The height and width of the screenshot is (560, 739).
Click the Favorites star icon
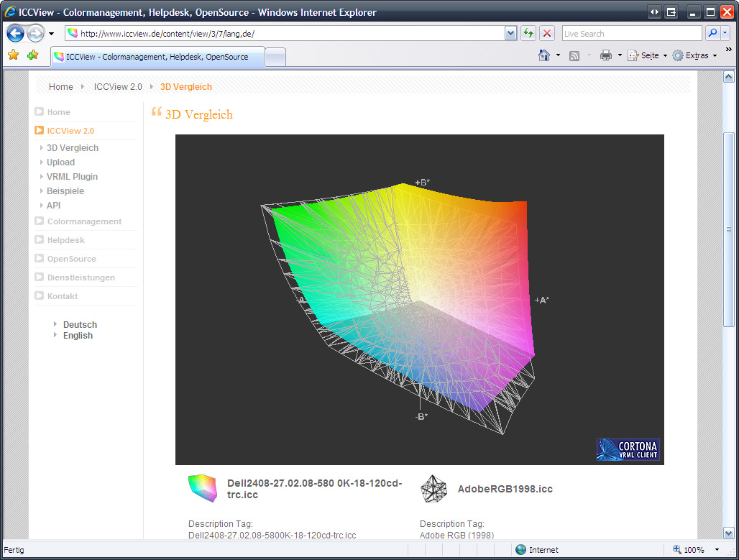13,55
